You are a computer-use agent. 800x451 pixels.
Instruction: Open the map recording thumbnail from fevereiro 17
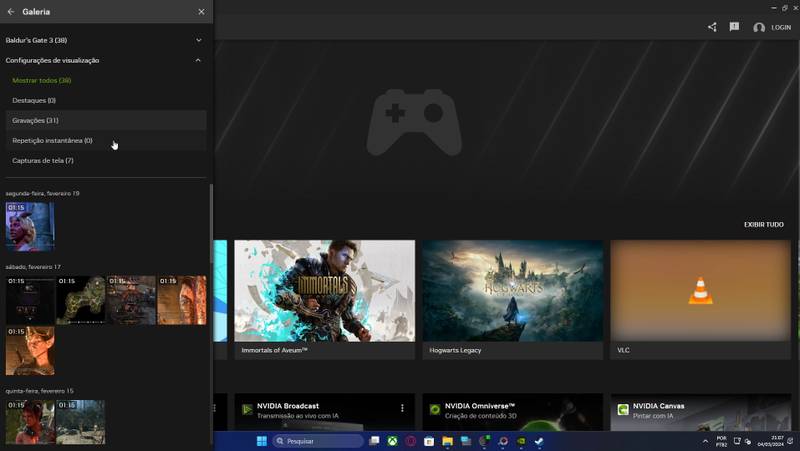81,300
